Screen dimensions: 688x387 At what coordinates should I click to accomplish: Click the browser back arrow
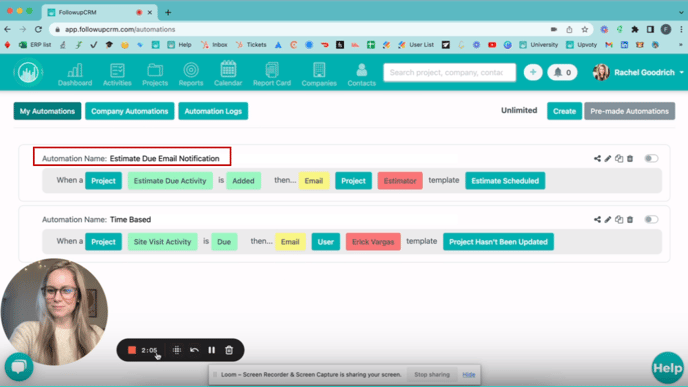pyautogui.click(x=7, y=29)
